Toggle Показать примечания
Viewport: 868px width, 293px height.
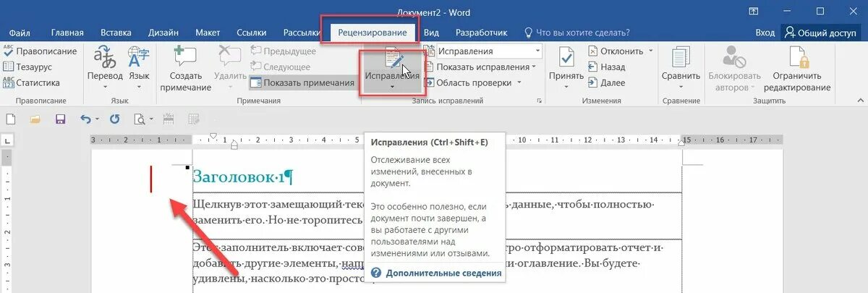[x=302, y=83]
